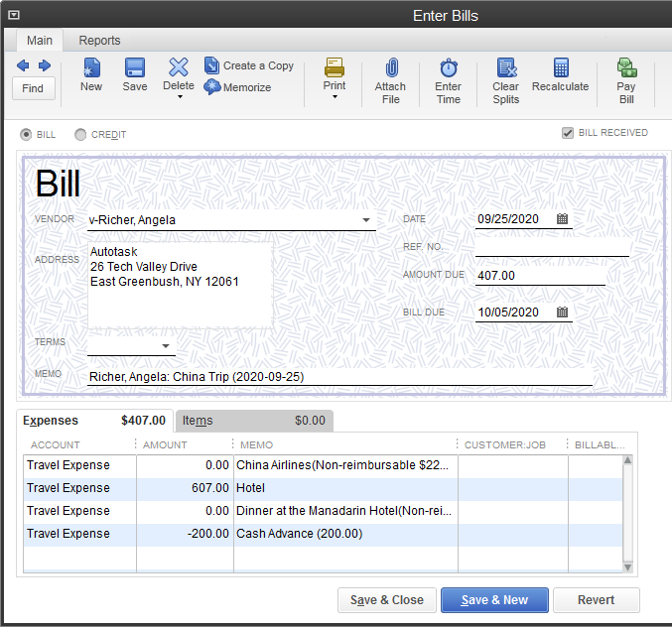The height and width of the screenshot is (627, 672).
Task: Select the 607.00 amount cell
Action: (186, 488)
